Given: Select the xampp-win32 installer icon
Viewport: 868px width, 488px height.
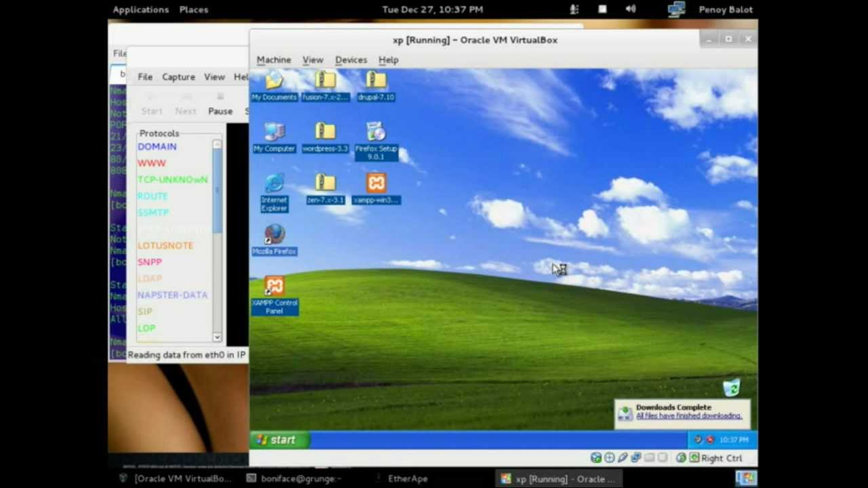Looking at the screenshot, I should pos(376,189).
